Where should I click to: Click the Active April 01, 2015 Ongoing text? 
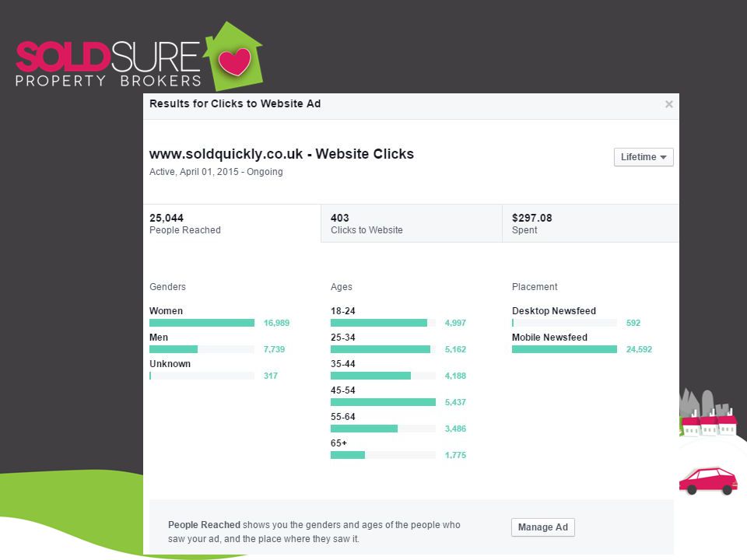point(216,171)
